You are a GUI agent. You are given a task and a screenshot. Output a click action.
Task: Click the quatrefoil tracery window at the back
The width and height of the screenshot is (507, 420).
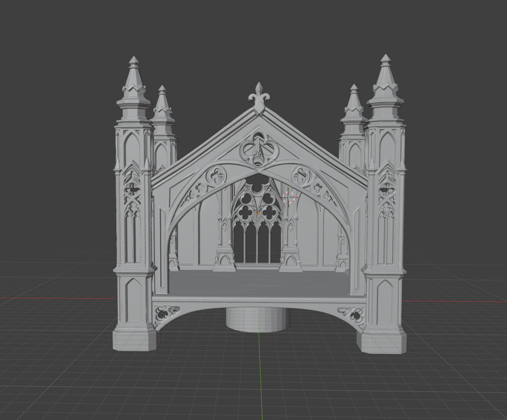tap(257, 220)
